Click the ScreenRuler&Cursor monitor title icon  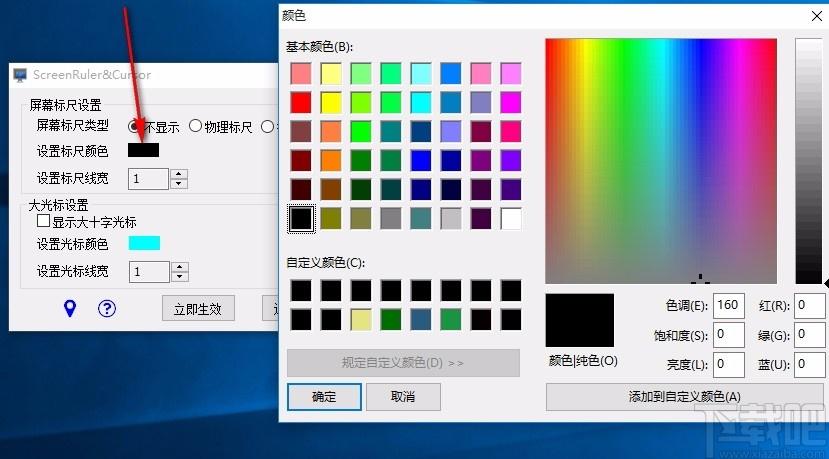pyautogui.click(x=20, y=75)
